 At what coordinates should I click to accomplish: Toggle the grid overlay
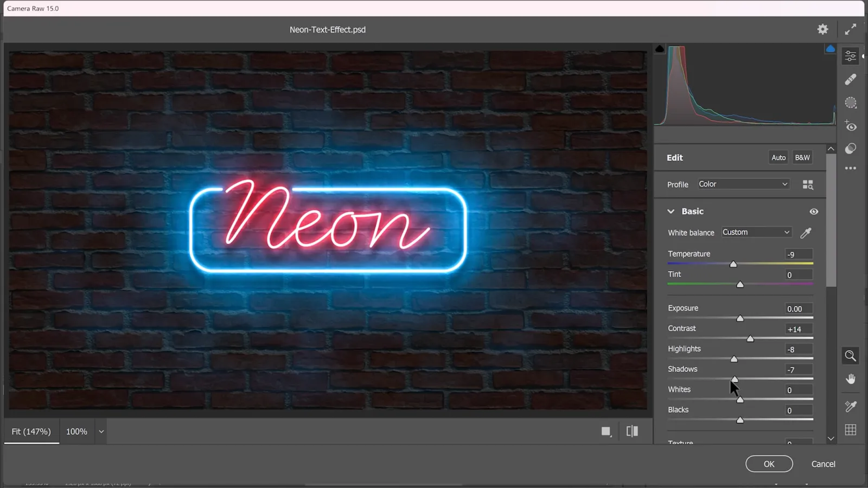(x=850, y=430)
